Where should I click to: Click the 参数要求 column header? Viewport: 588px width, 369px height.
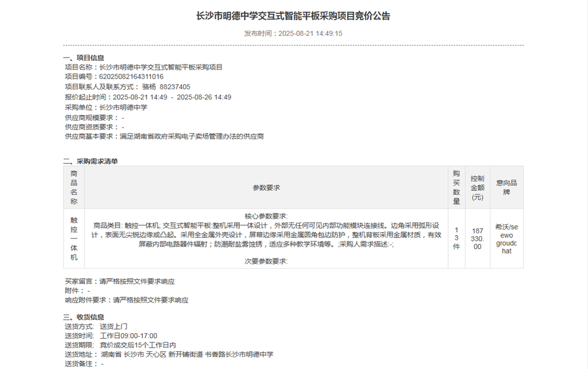pos(268,186)
